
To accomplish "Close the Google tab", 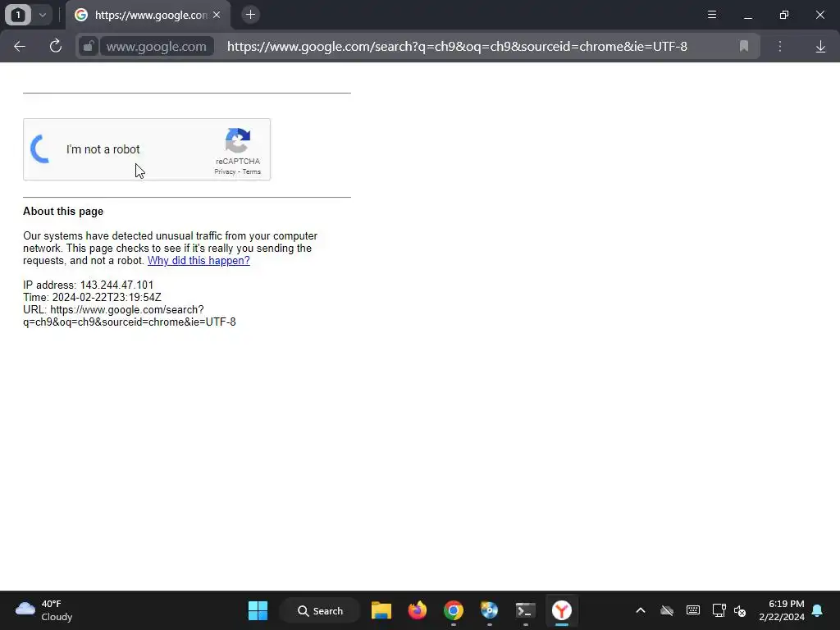I will [217, 15].
